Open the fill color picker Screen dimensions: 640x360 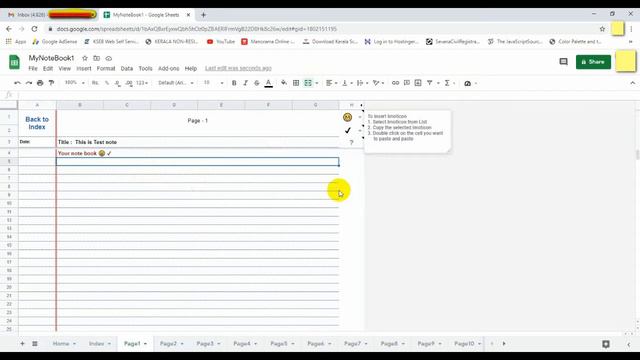point(284,83)
